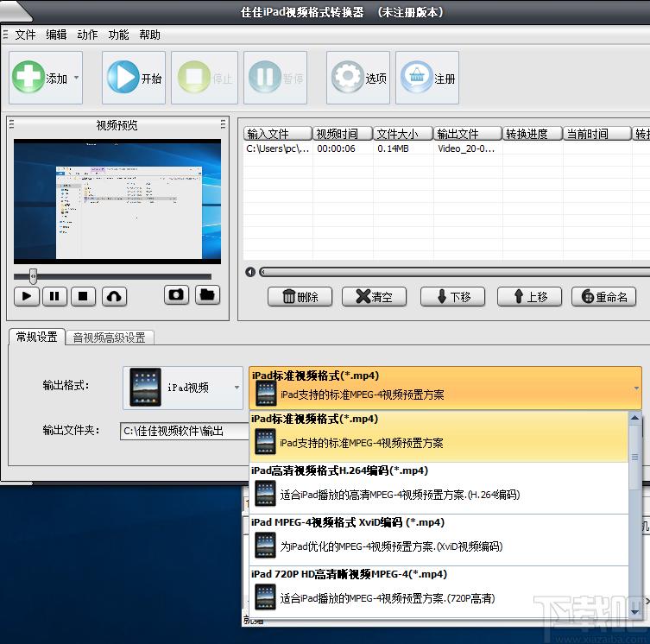Take a snapshot with the camera icon
Viewport: 650px width, 644px height.
click(x=176, y=295)
